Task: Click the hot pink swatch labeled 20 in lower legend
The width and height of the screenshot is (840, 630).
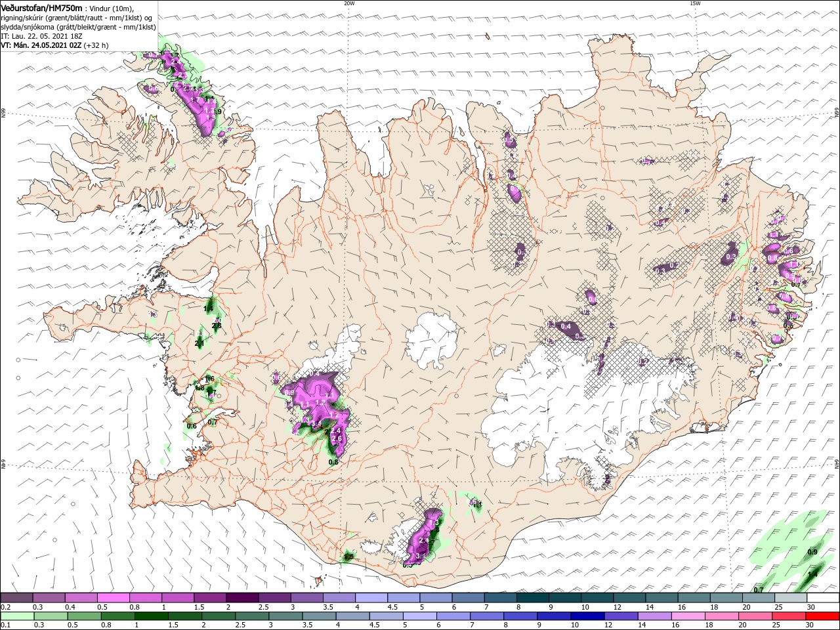Action: 755,616
